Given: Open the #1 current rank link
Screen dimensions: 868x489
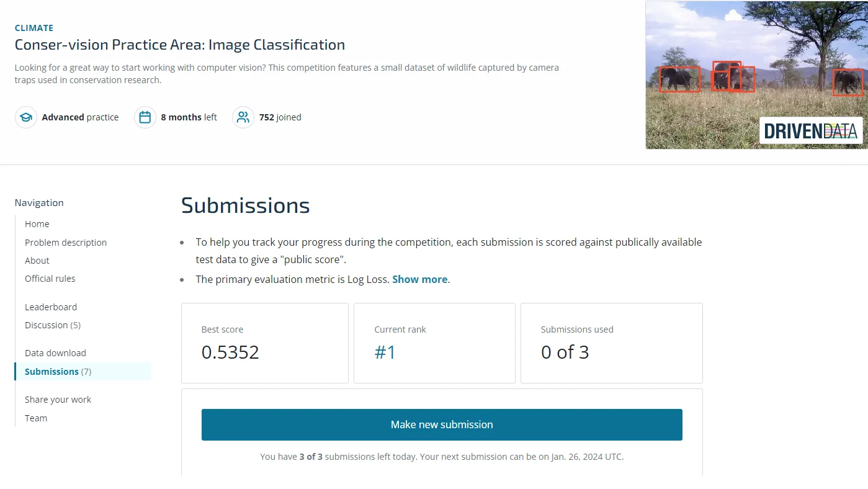Looking at the screenshot, I should [x=385, y=352].
